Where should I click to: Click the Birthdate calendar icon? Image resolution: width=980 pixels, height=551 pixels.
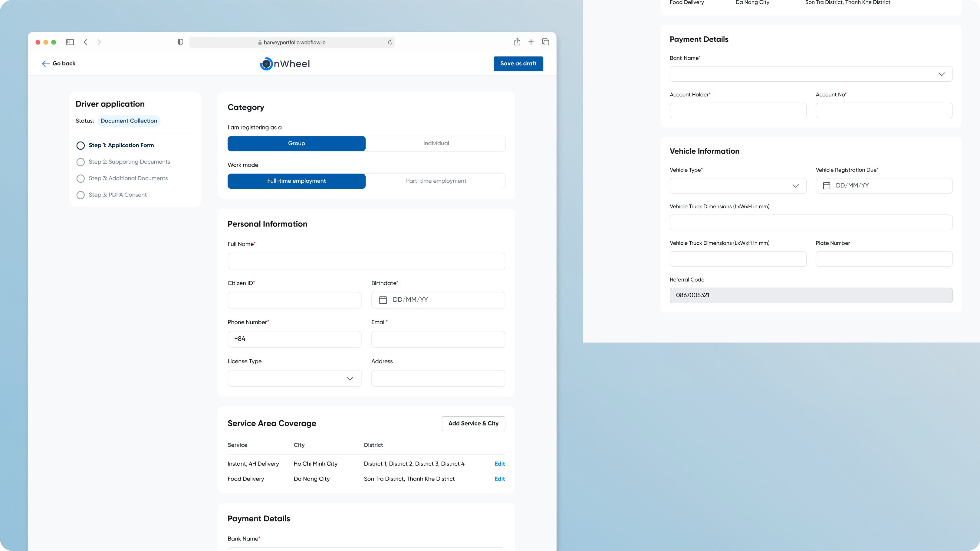point(383,300)
